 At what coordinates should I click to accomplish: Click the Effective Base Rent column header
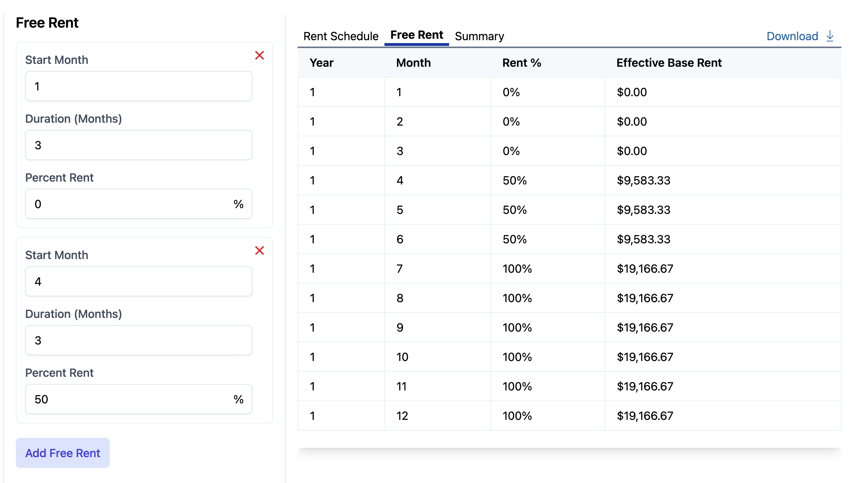click(669, 62)
